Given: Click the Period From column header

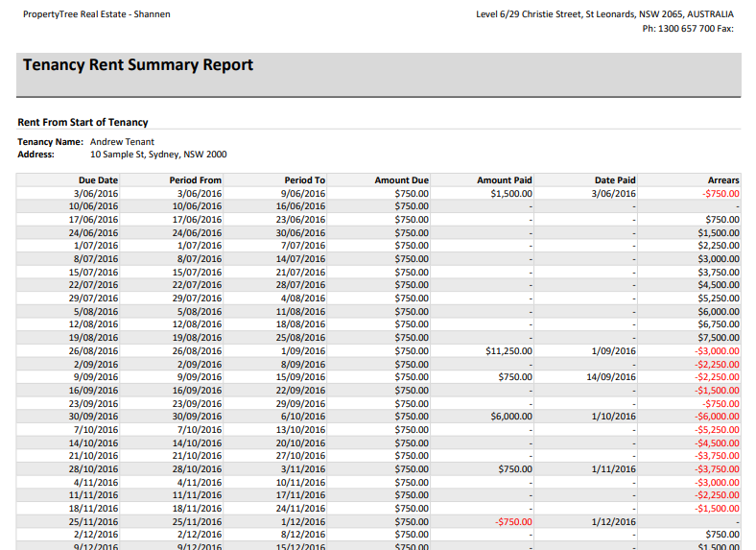Looking at the screenshot, I should tap(196, 179).
